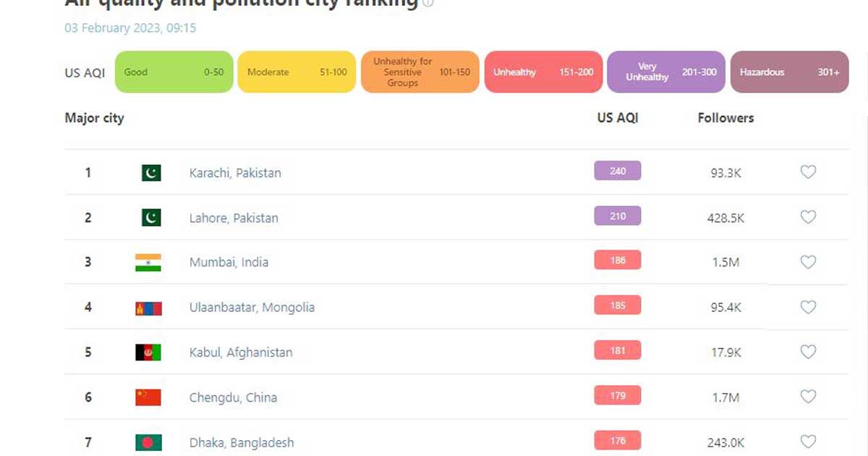The height and width of the screenshot is (456, 868).
Task: Click the Hazardous 301+ legend box
Action: pyautogui.click(x=790, y=72)
